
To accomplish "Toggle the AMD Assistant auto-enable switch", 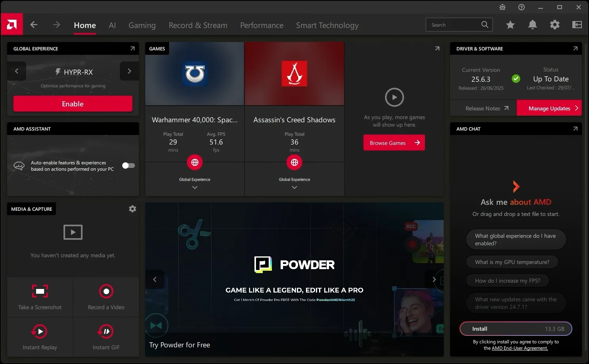I will (128, 166).
